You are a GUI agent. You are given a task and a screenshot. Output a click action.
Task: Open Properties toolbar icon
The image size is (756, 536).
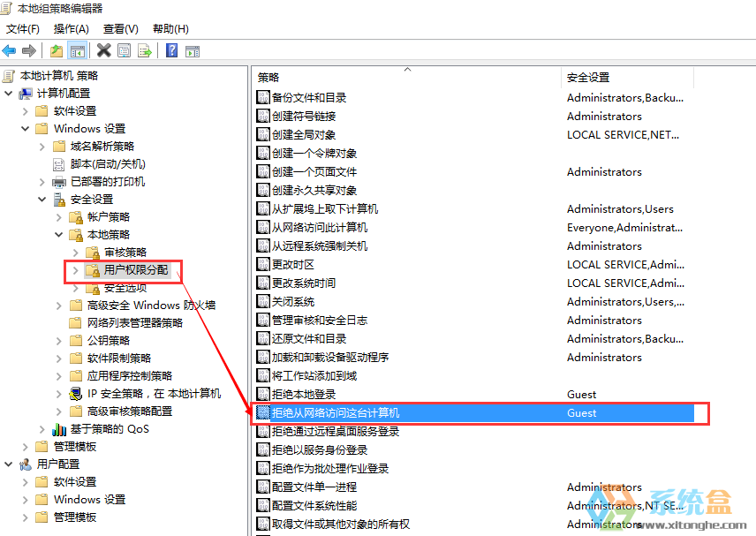pos(124,50)
